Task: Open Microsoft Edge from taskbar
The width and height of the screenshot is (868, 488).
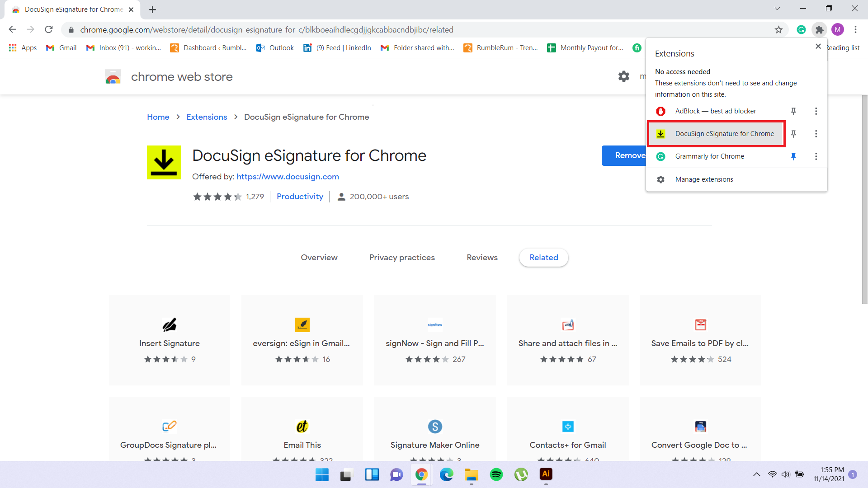Action: point(446,474)
